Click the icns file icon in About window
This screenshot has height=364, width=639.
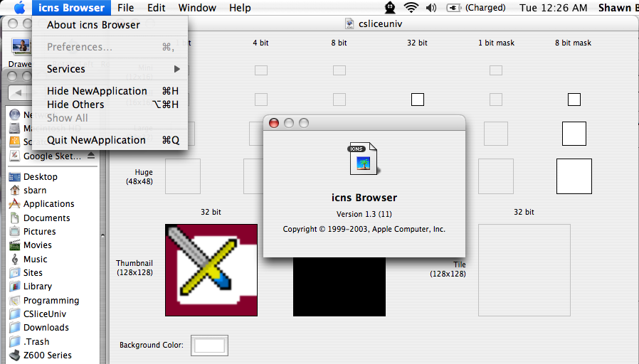[364, 159]
